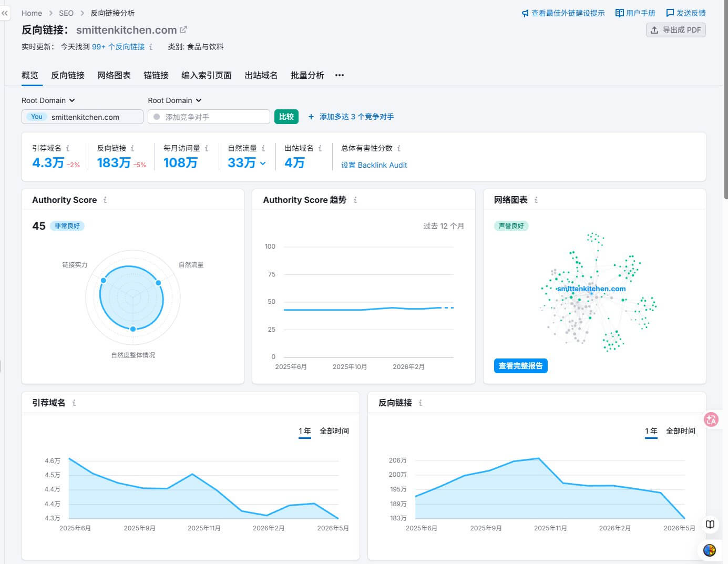Click 183万 backlinks value
The height and width of the screenshot is (564, 728).
tap(114, 163)
